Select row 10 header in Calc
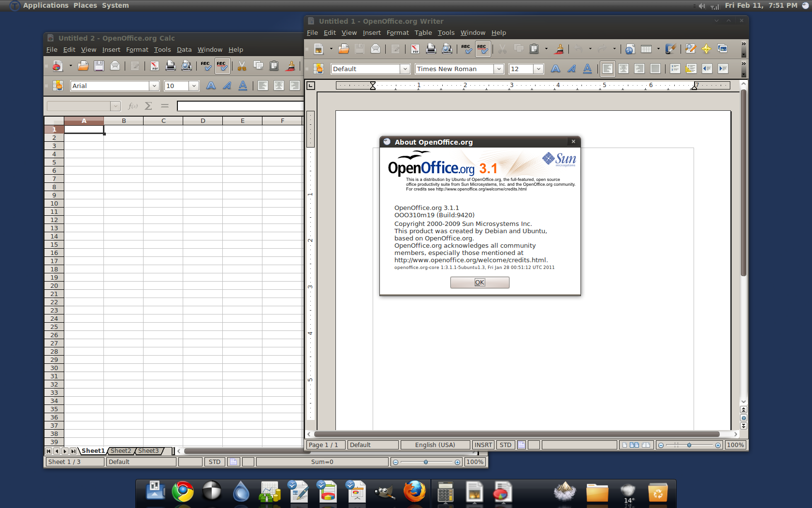This screenshot has width=812, height=508. pos(54,204)
